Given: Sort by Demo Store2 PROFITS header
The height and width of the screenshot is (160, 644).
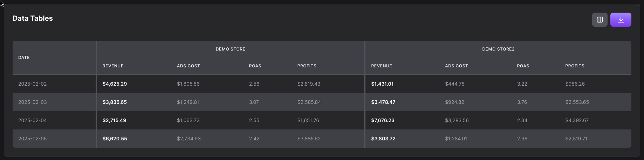Looking at the screenshot, I should [x=575, y=66].
